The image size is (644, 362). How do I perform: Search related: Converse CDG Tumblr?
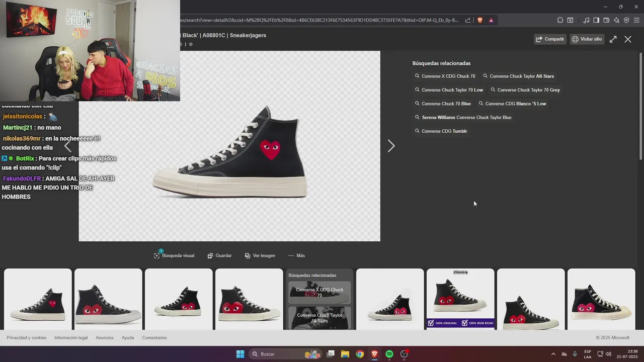441,131
